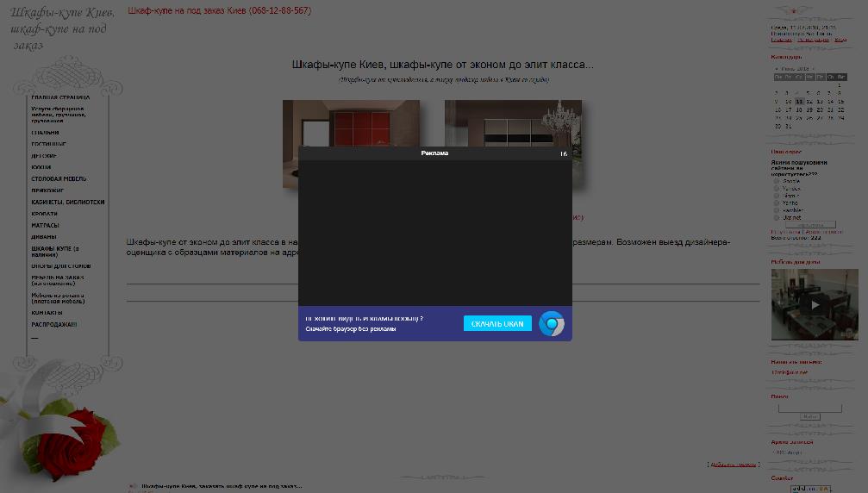Screen dimensions: 868x493
Task: Select Ukr.net radio option in poll
Action: [x=777, y=217]
